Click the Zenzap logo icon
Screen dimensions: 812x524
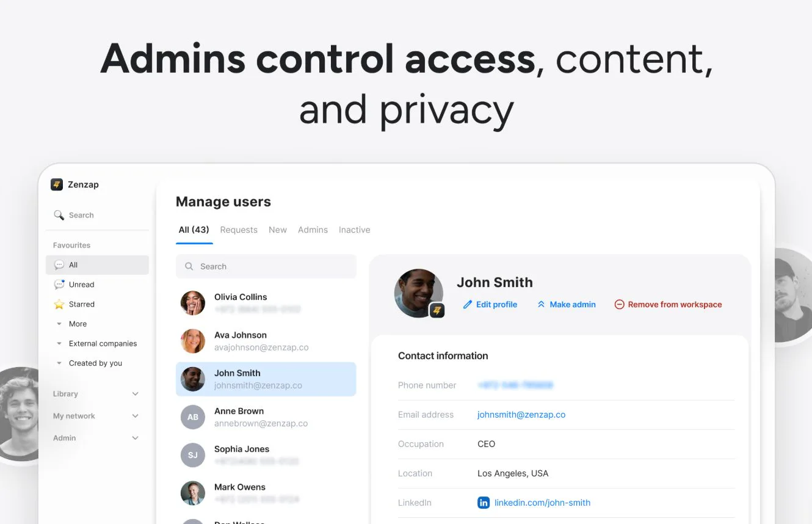tap(57, 184)
